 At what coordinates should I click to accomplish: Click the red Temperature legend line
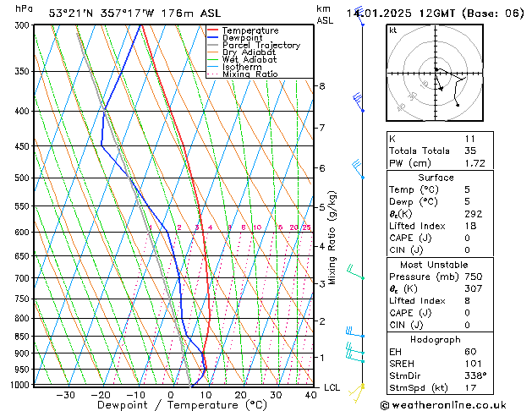point(212,30)
